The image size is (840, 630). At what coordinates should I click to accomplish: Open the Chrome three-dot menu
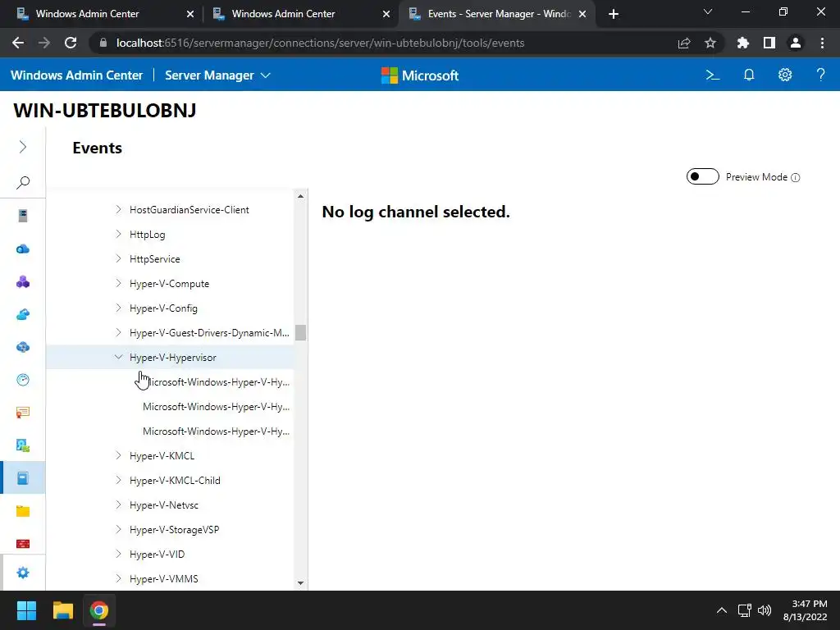(x=822, y=43)
